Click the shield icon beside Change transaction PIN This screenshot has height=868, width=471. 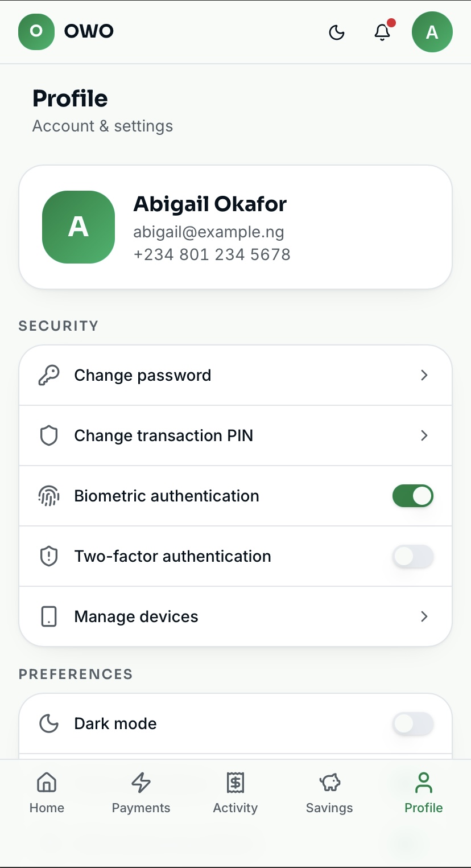coord(49,436)
